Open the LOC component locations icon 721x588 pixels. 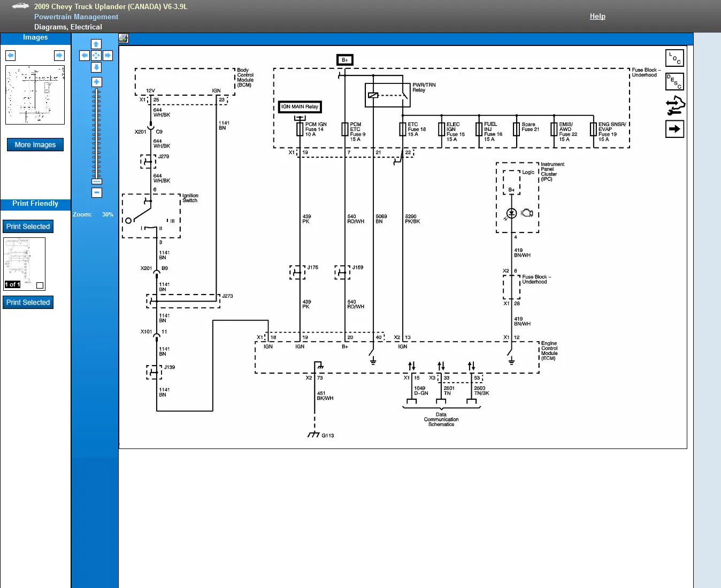[674, 58]
